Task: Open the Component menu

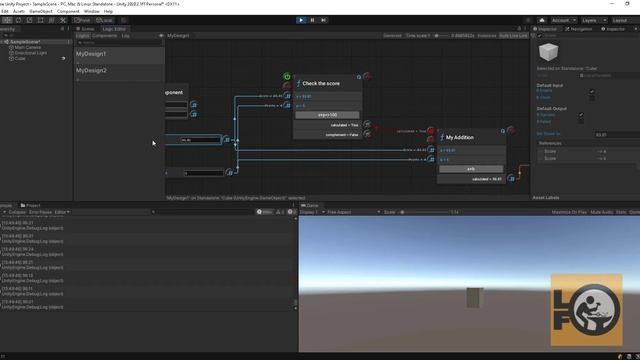Action: pyautogui.click(x=68, y=11)
